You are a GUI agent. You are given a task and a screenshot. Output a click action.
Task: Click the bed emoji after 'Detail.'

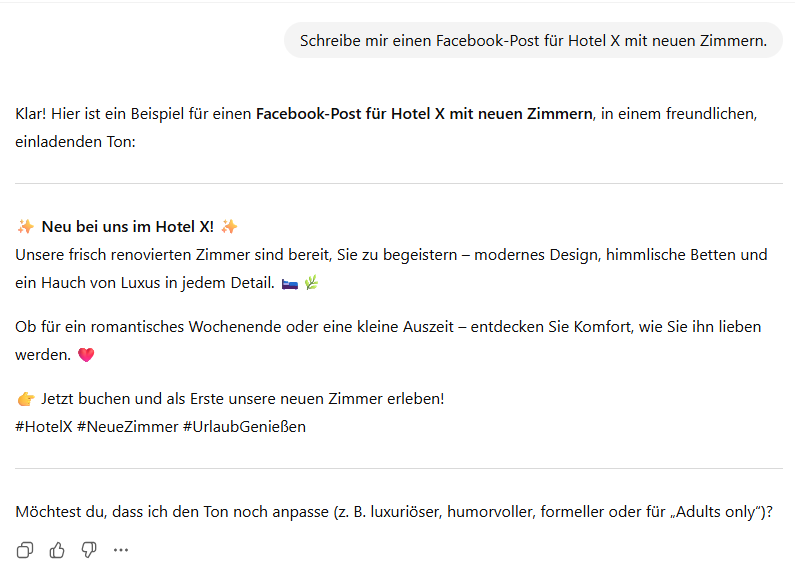click(290, 284)
